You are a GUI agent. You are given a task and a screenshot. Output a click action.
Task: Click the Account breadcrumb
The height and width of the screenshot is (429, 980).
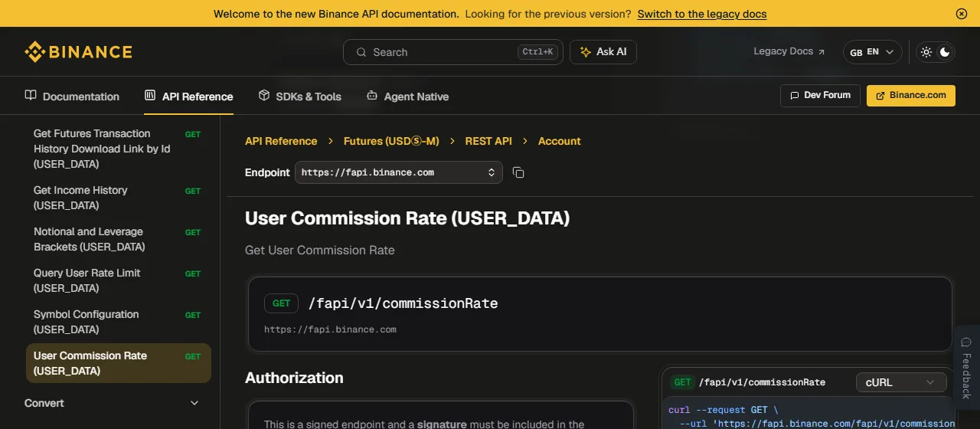pos(559,141)
